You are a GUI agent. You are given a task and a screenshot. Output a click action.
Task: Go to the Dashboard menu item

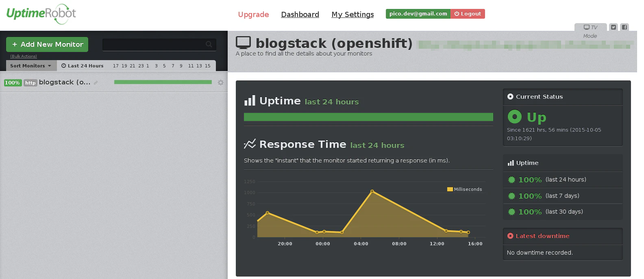[x=300, y=15]
